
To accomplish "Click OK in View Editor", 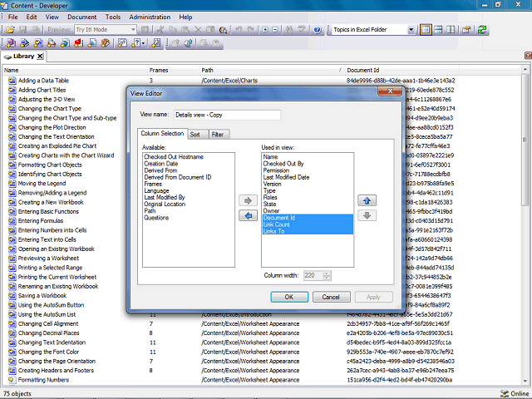I will [289, 297].
